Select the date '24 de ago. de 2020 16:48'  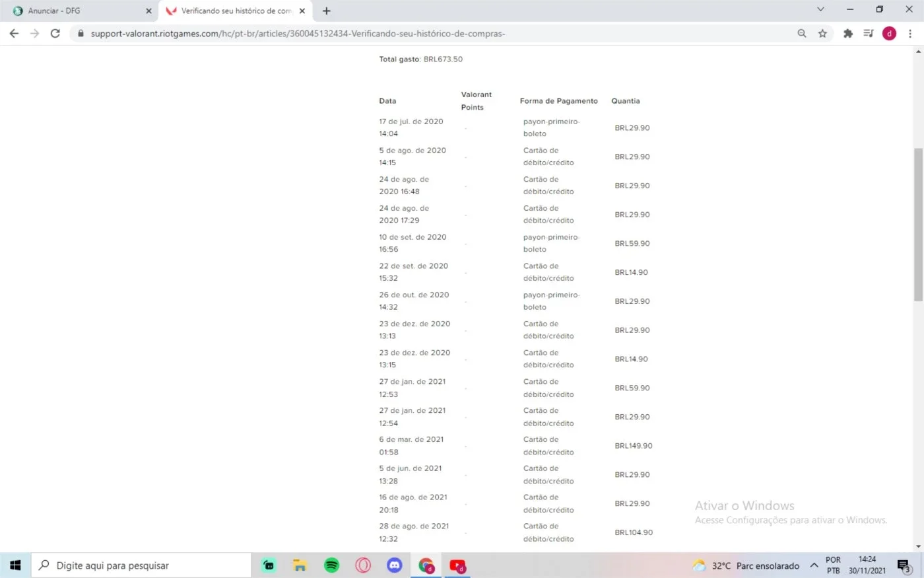(403, 186)
